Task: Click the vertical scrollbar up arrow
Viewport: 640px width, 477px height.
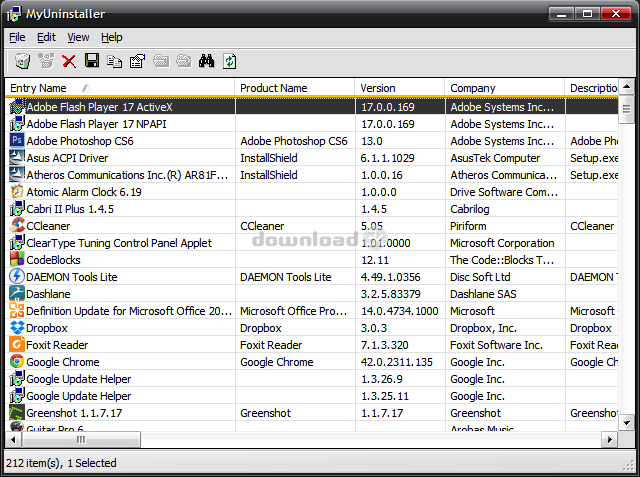Action: pos(627,87)
